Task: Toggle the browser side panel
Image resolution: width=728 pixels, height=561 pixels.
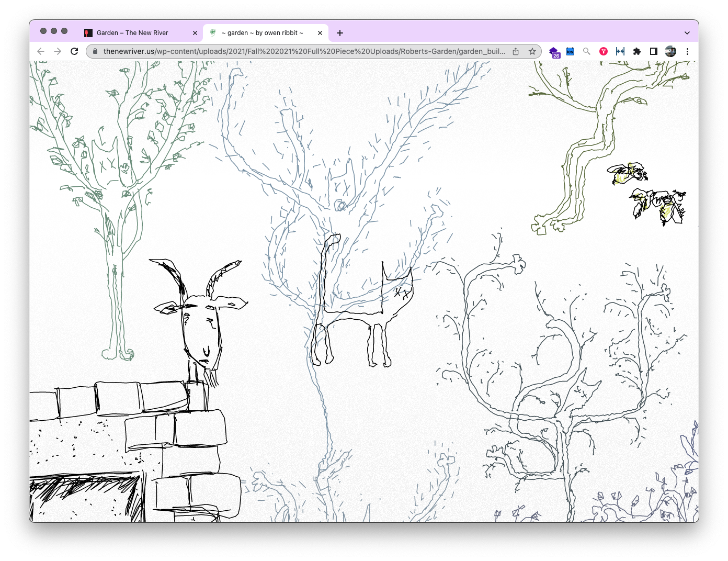Action: click(653, 51)
